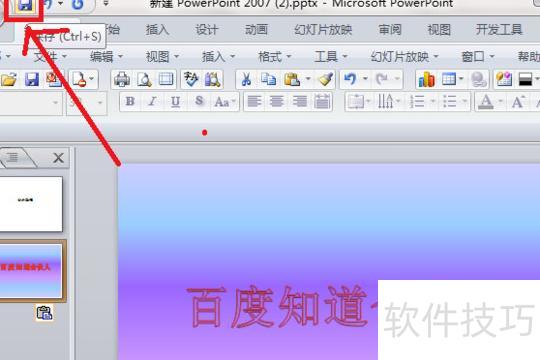Expand the Undo history dropdown arrow
The image size is (540, 360).
[365, 79]
